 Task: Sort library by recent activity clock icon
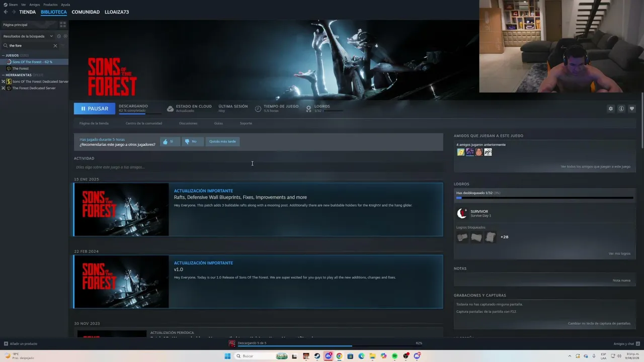(x=59, y=36)
